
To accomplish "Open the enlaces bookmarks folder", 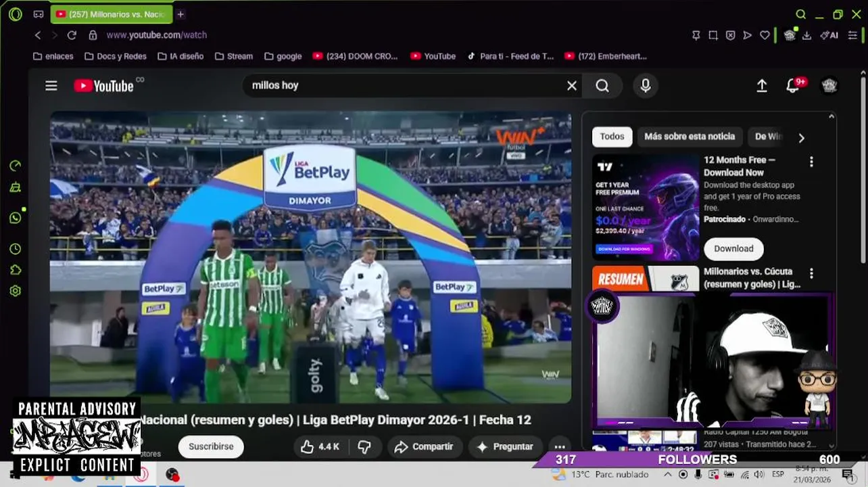I will (x=53, y=56).
